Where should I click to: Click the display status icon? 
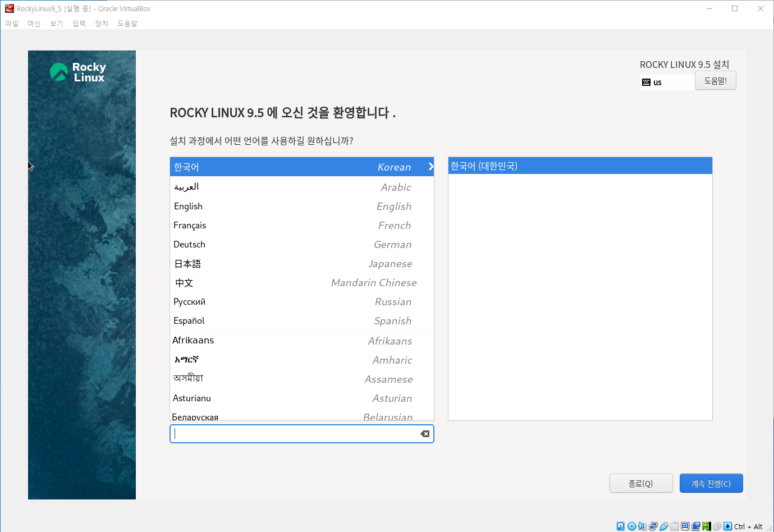pos(685,526)
